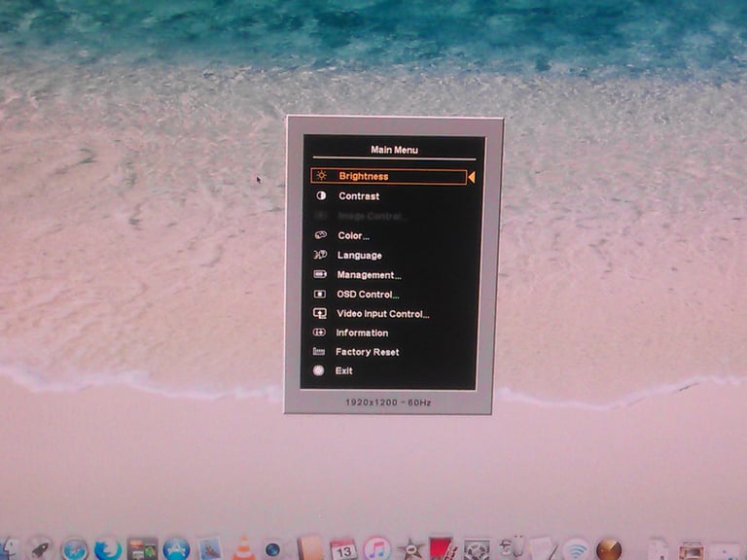Click the half-circle Contrast icon
This screenshot has width=747, height=560.
click(x=321, y=195)
